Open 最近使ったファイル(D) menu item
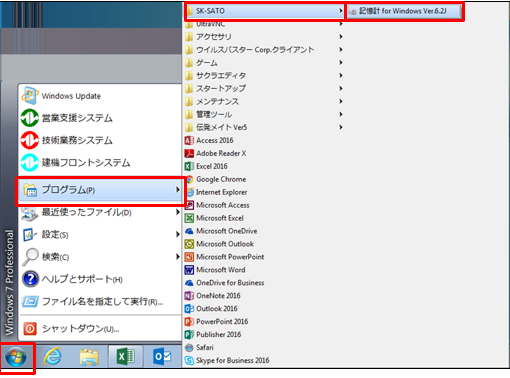 click(x=99, y=212)
